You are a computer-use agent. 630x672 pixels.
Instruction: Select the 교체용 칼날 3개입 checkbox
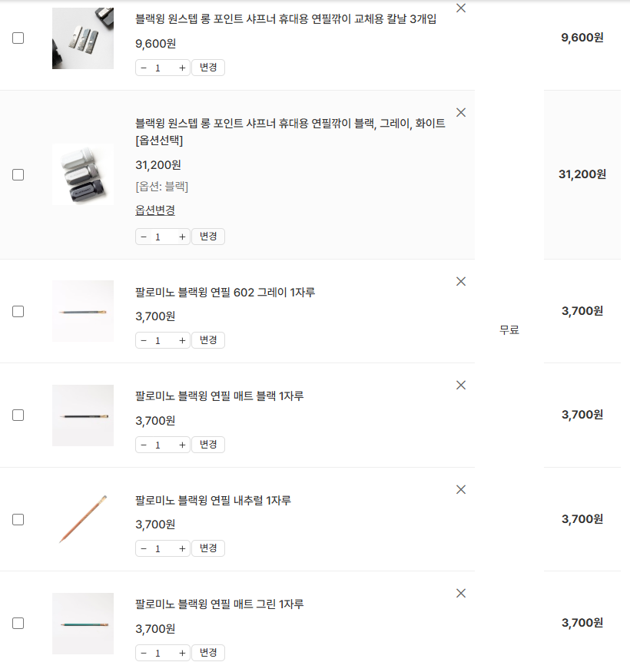pos(18,38)
